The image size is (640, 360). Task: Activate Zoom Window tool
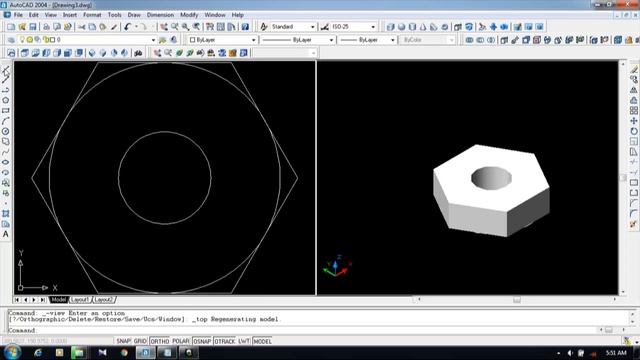pyautogui.click(x=186, y=27)
